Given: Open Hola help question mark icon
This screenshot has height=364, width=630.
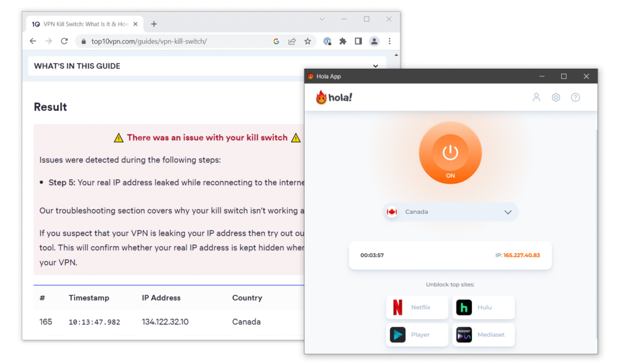Looking at the screenshot, I should [575, 97].
